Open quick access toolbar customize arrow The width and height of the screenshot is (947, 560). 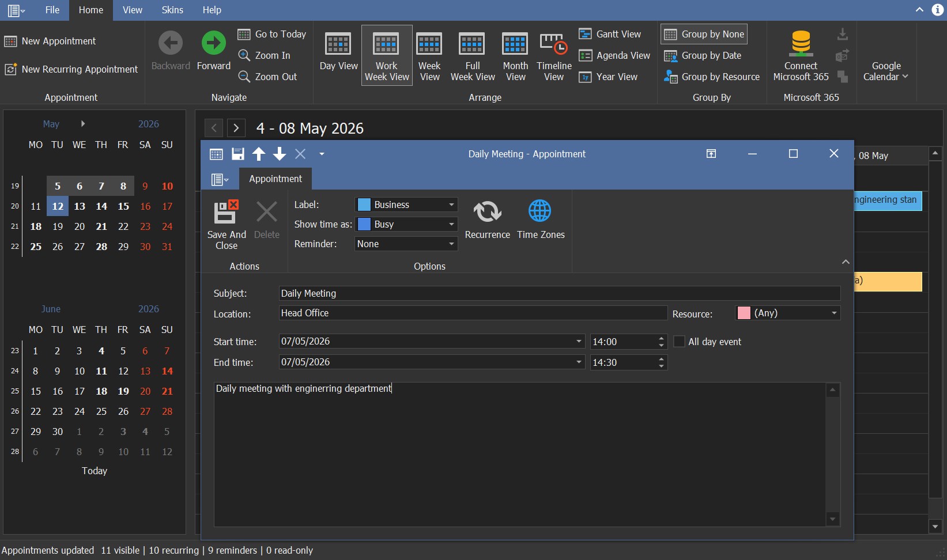pyautogui.click(x=322, y=154)
